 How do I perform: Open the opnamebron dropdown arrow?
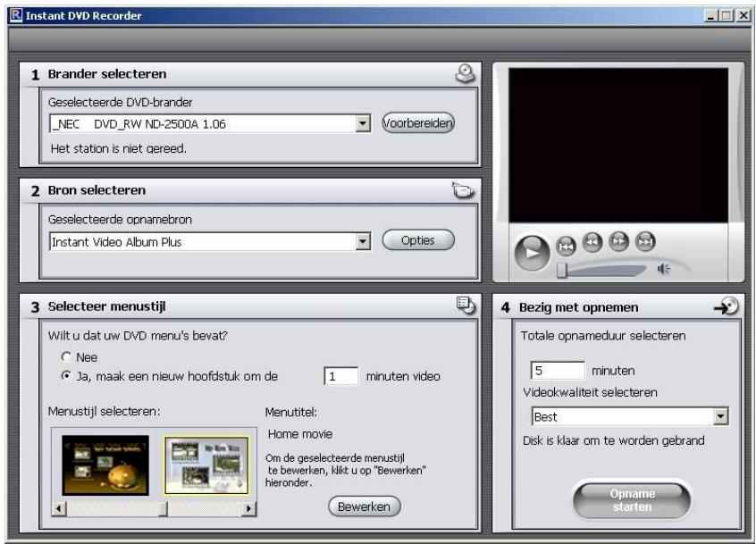pos(363,241)
